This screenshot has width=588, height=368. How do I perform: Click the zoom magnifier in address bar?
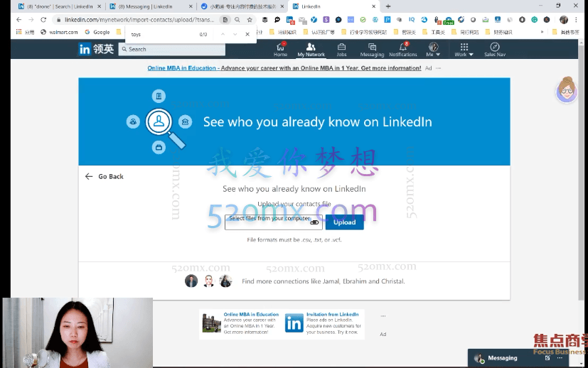[237, 19]
